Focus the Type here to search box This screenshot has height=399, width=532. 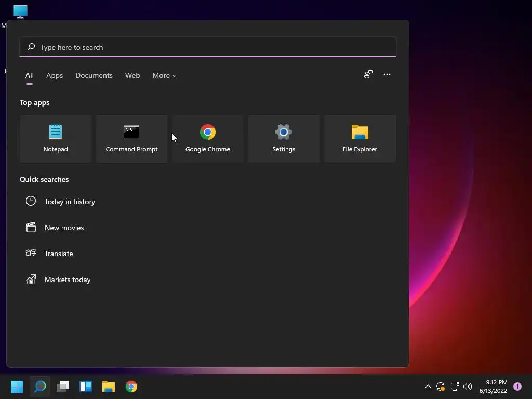(208, 47)
